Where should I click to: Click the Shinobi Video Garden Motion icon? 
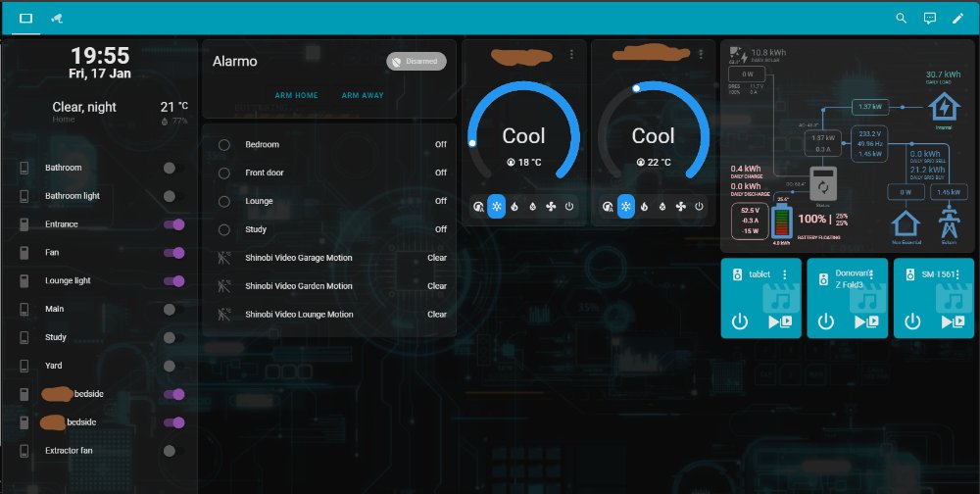(x=223, y=286)
